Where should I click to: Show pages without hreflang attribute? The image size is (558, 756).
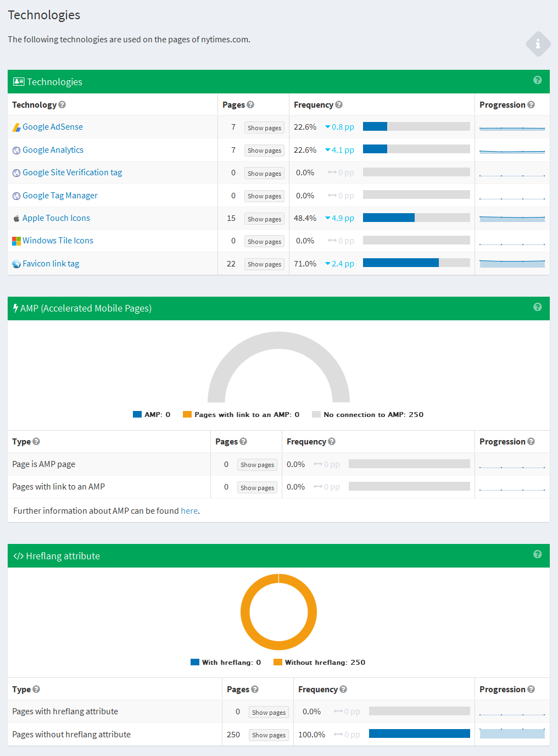point(269,735)
